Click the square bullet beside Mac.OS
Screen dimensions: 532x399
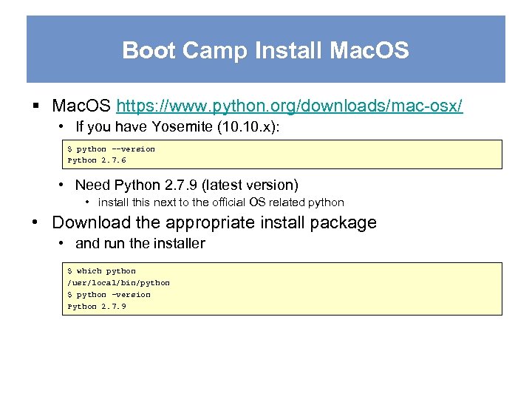coord(36,106)
